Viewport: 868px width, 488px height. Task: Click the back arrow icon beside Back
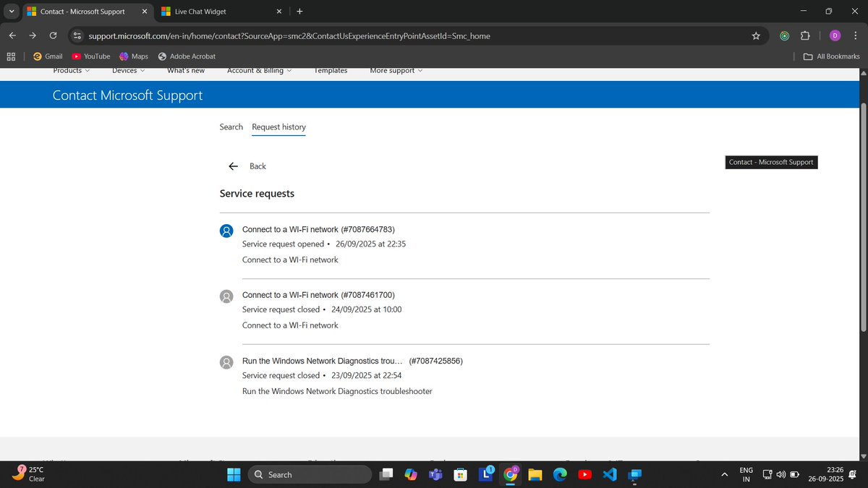[x=233, y=166]
